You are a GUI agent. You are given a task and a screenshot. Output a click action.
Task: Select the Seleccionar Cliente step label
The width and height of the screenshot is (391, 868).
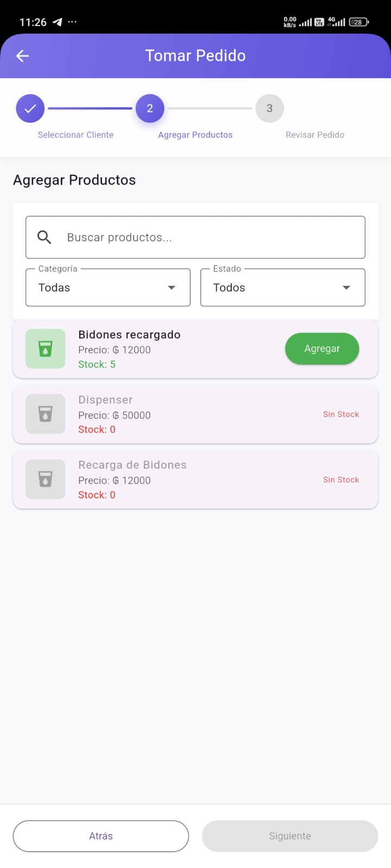75,135
